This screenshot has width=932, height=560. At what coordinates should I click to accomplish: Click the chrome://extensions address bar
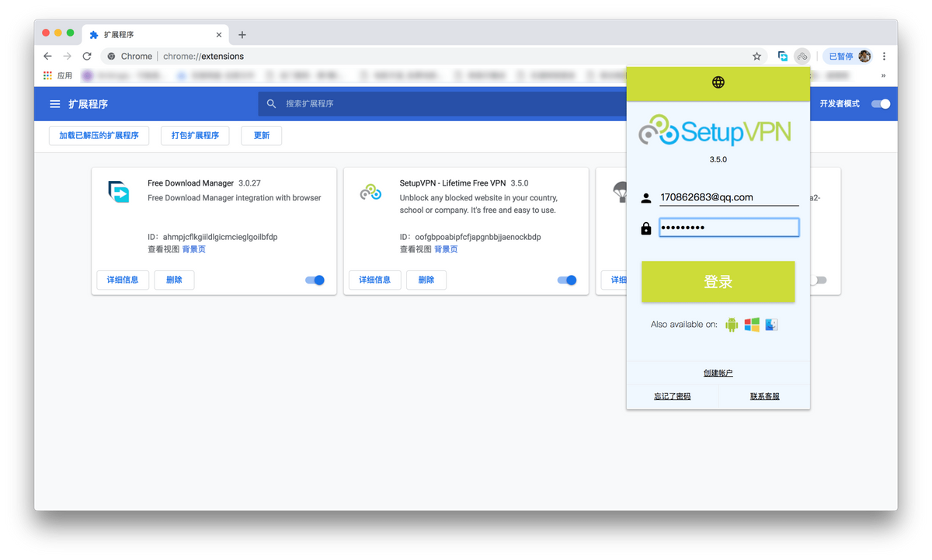pos(433,56)
